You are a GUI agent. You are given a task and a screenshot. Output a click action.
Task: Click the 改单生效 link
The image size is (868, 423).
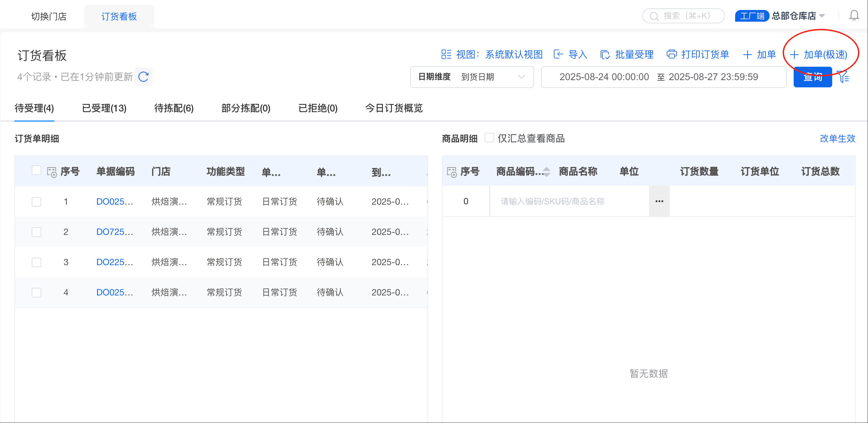(x=837, y=139)
